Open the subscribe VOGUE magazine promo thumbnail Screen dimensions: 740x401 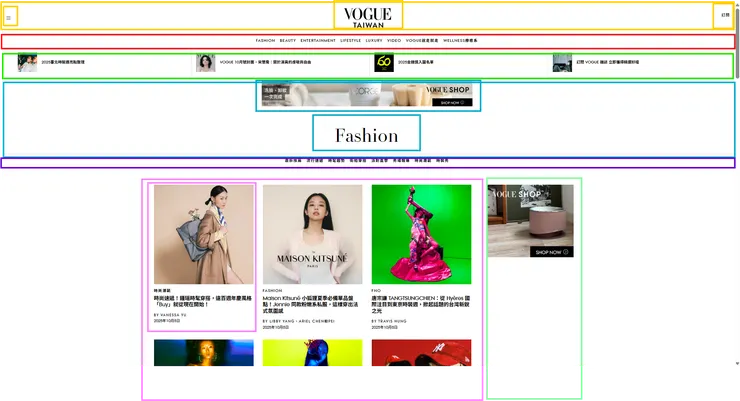(x=562, y=62)
